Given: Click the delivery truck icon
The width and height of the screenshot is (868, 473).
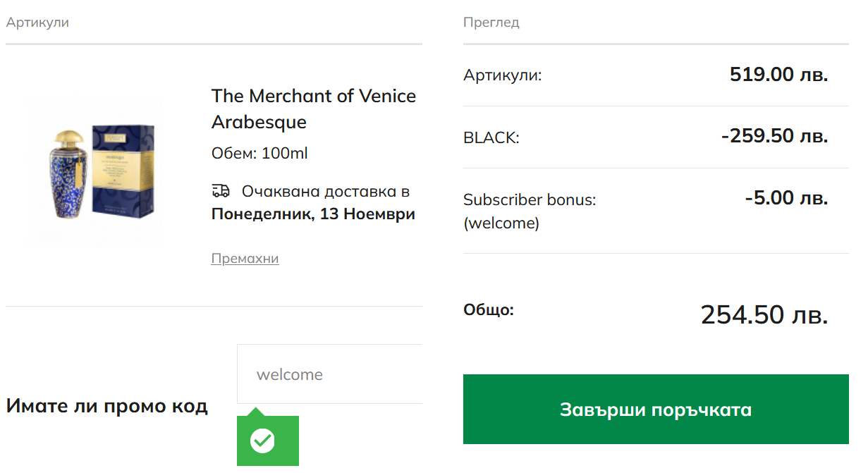Looking at the screenshot, I should [221, 191].
